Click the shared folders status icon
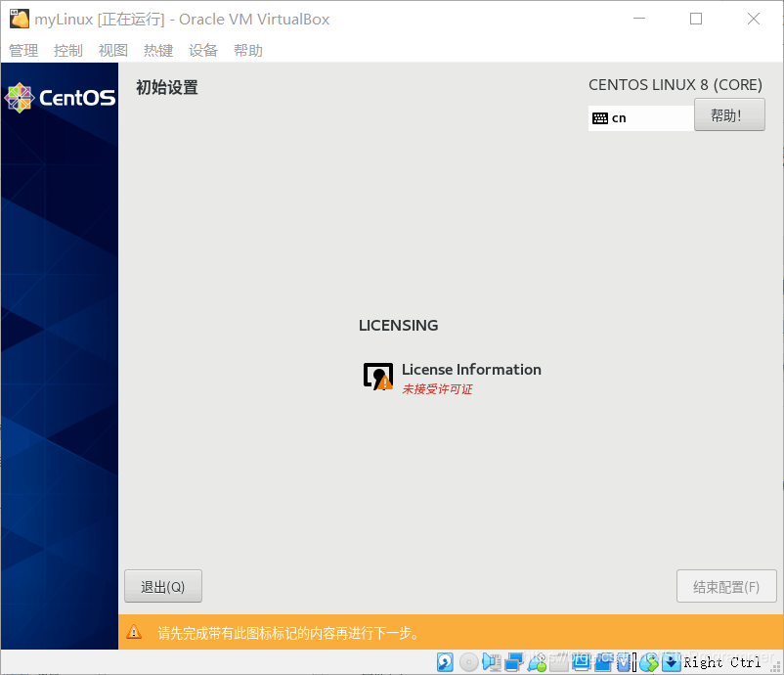 pyautogui.click(x=558, y=662)
